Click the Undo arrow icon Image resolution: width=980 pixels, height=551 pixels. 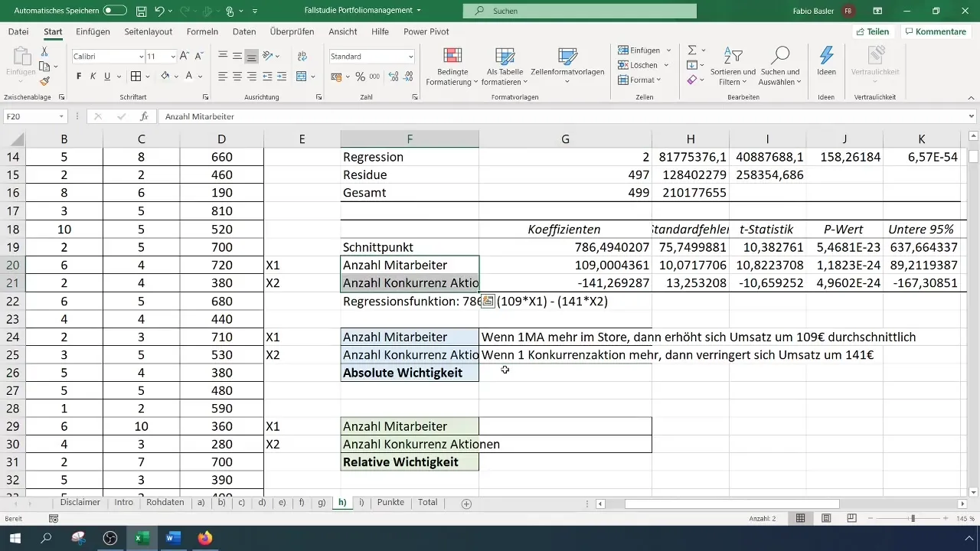point(160,11)
